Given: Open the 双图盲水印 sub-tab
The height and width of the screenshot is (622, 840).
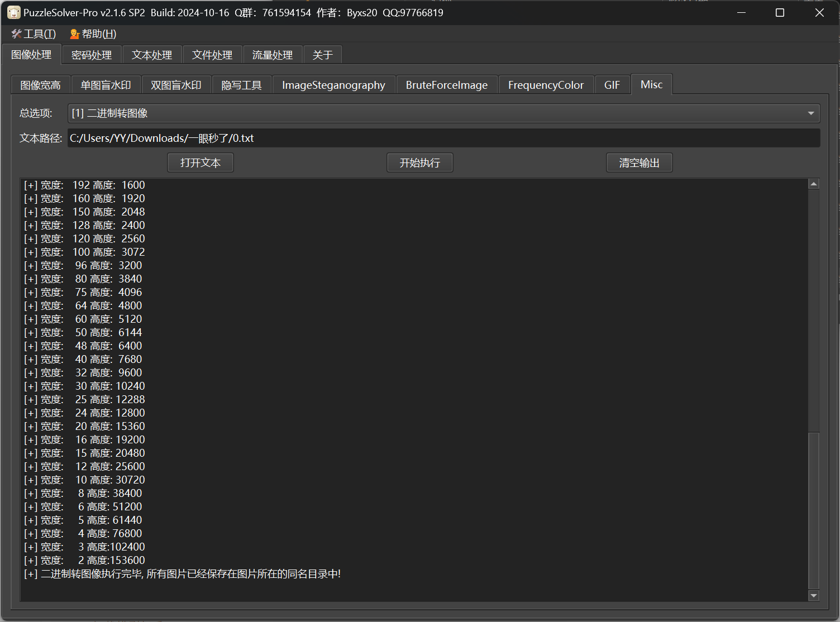Looking at the screenshot, I should [x=176, y=85].
